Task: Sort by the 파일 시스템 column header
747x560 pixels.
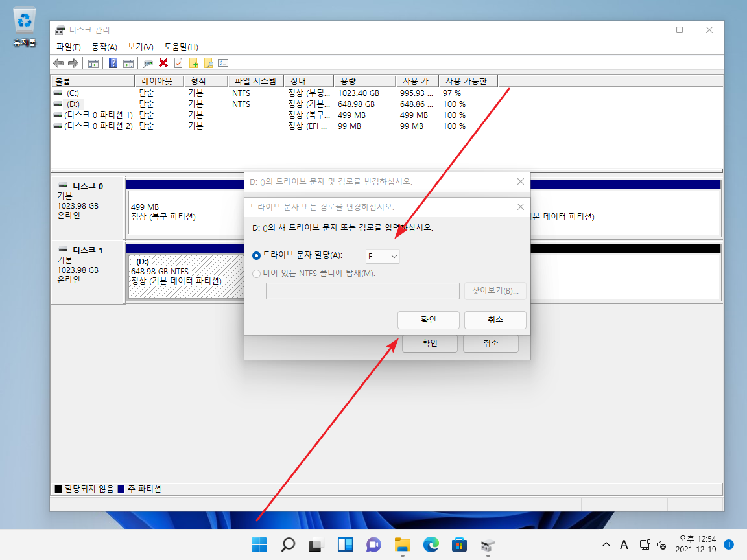Action: [256, 82]
